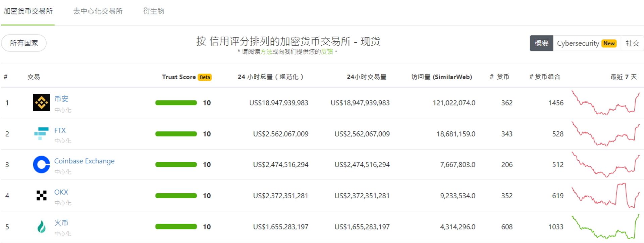The image size is (644, 243).
Task: Click 火币 pairs count 1033
Action: [x=556, y=227]
